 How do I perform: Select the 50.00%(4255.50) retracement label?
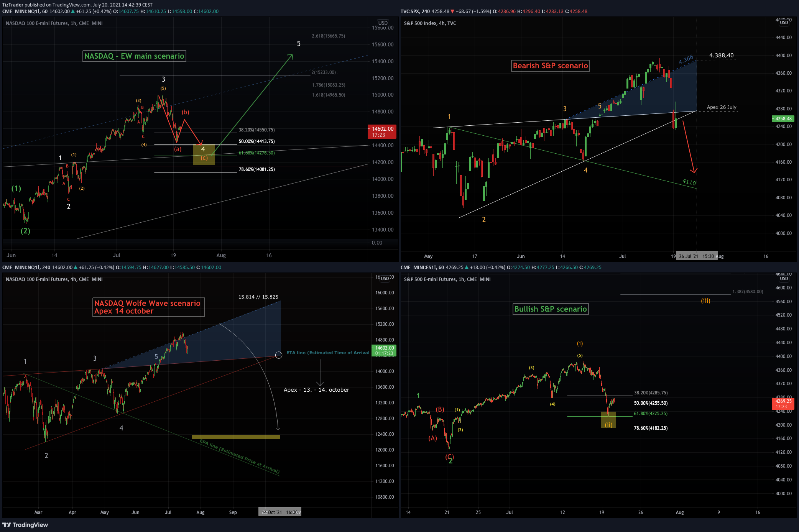tap(651, 403)
